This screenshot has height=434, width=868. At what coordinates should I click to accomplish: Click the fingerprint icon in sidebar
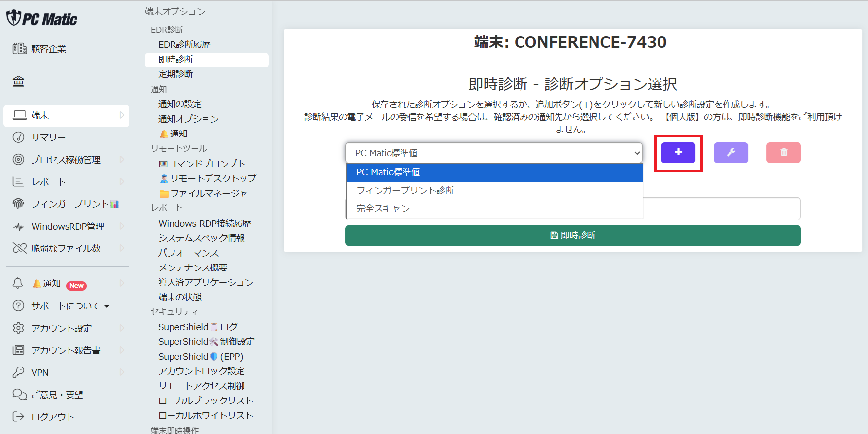18,204
